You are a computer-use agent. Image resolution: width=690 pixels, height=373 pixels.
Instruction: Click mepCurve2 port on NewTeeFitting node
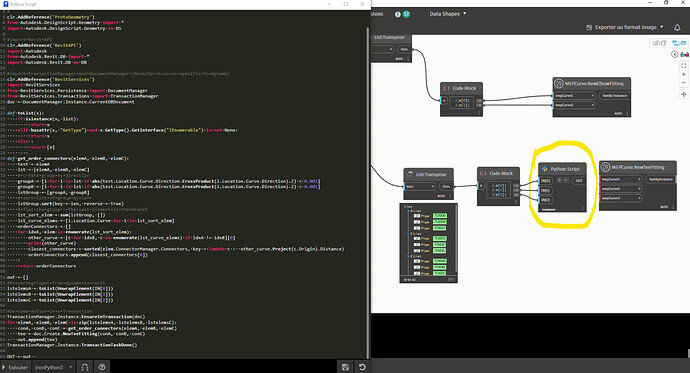621,189
